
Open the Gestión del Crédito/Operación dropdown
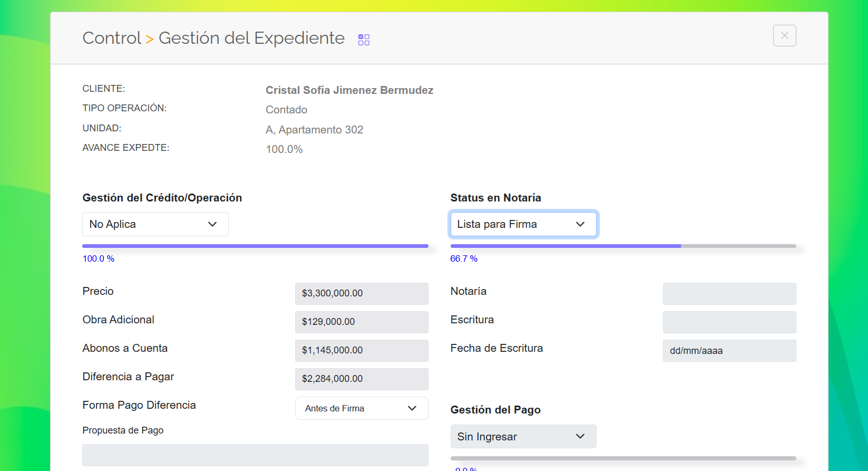(x=155, y=224)
